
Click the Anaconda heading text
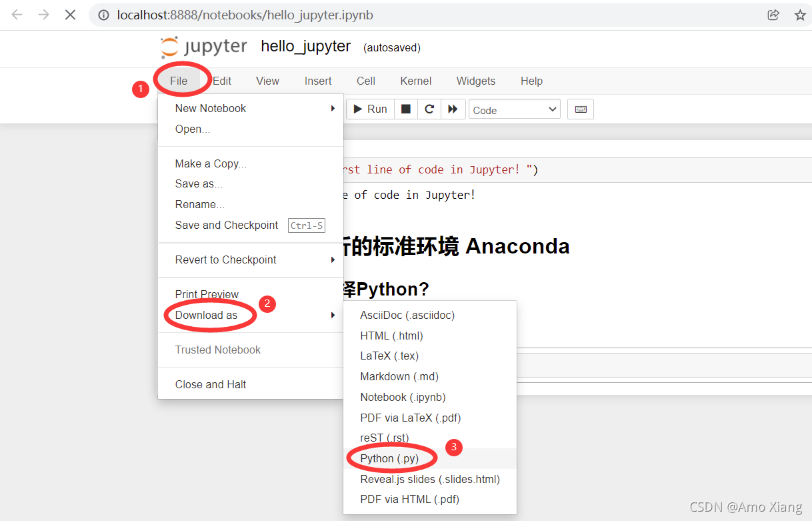coord(457,246)
